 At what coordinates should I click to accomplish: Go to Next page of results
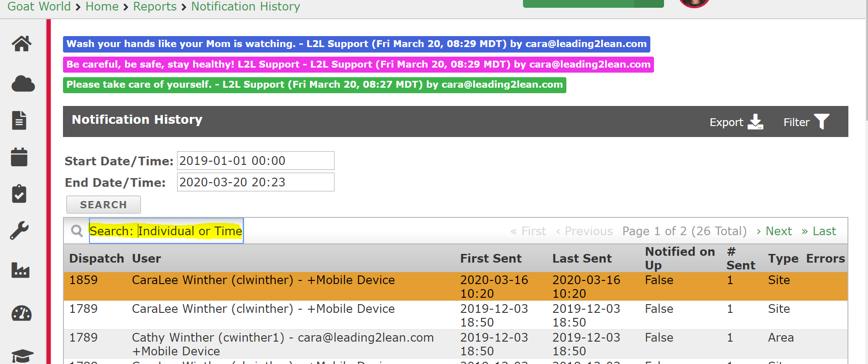click(x=774, y=231)
